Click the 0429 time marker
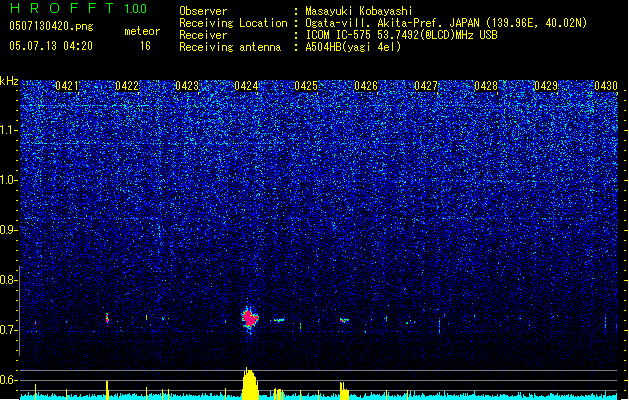This screenshot has width=629, height=400. [x=546, y=86]
